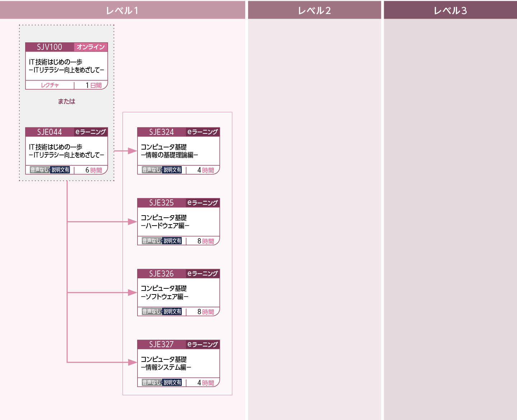Click the 1日間 duration on SJV100
Viewport: 517px width, 420px height.
tap(94, 85)
